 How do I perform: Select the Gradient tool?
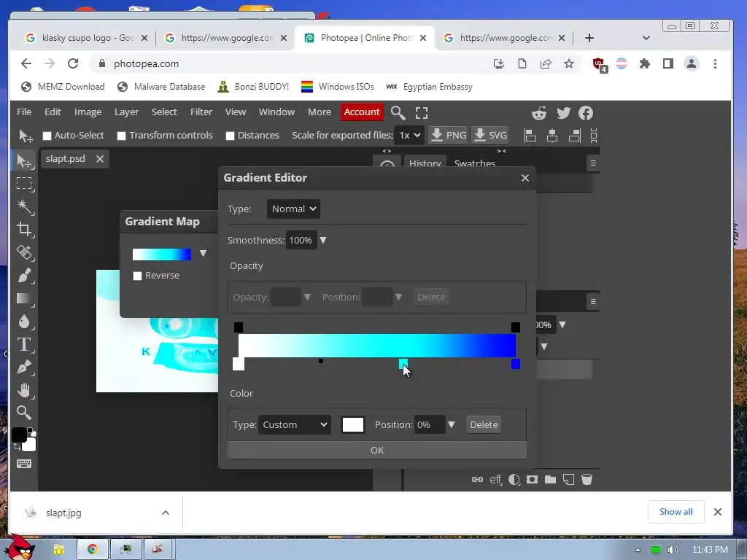24,298
